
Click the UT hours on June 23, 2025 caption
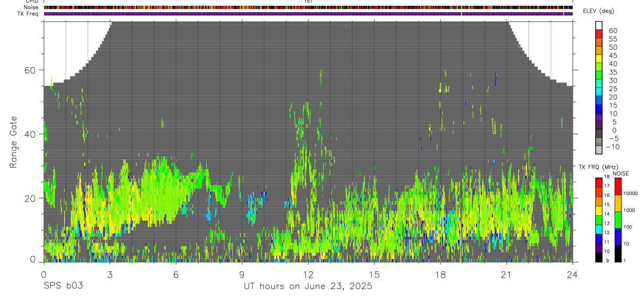point(308,286)
